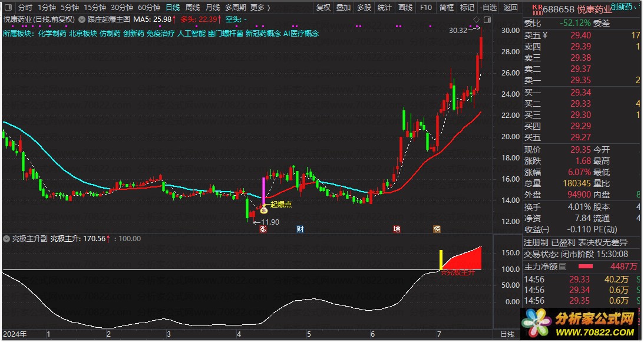This screenshot has height=342, width=644.
Task: Open the F10 company info
Action: point(426,8)
